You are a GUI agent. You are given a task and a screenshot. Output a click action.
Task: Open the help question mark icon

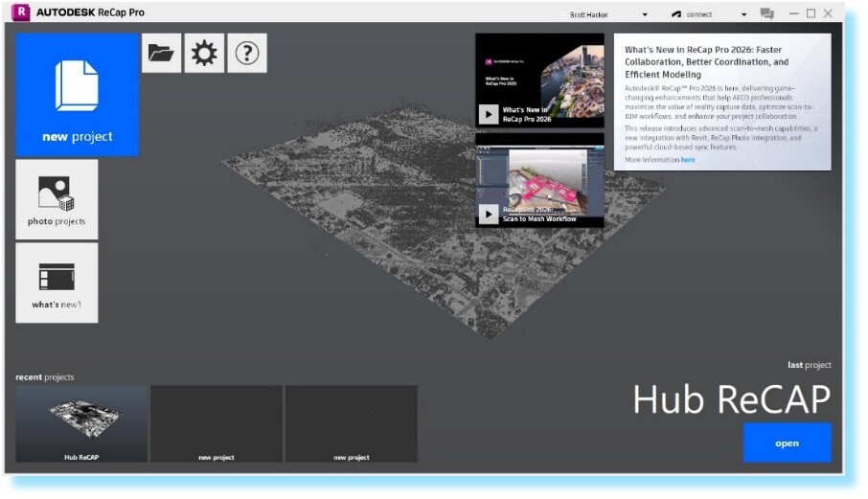[247, 53]
